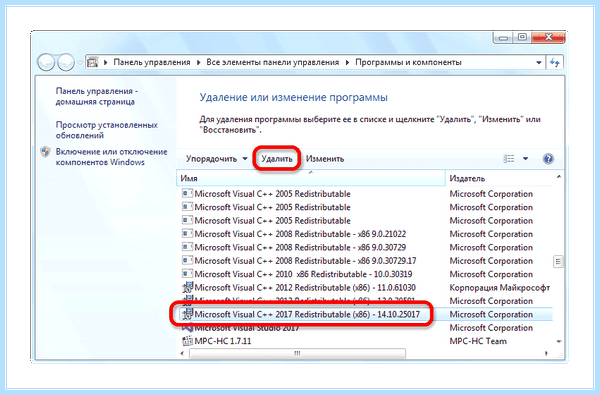This screenshot has width=600, height=395.
Task: Click the Изменить toolbar button
Action: [324, 158]
